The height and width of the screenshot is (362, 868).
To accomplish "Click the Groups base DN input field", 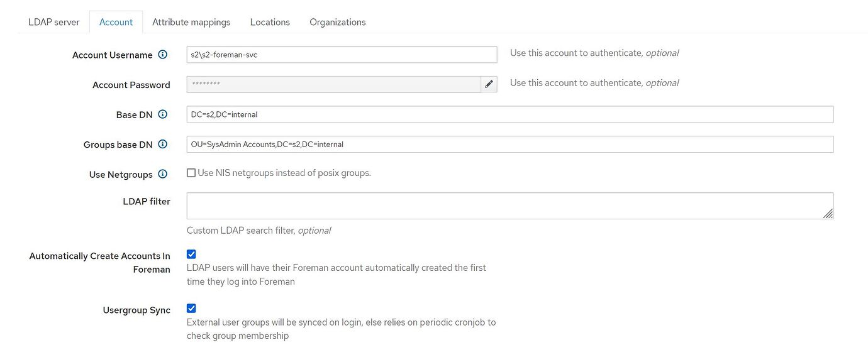I will point(509,144).
